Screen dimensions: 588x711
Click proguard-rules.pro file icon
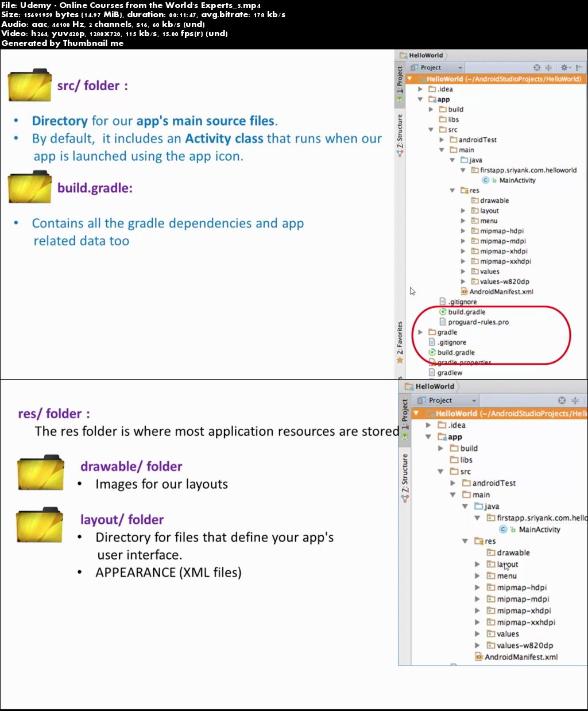443,322
